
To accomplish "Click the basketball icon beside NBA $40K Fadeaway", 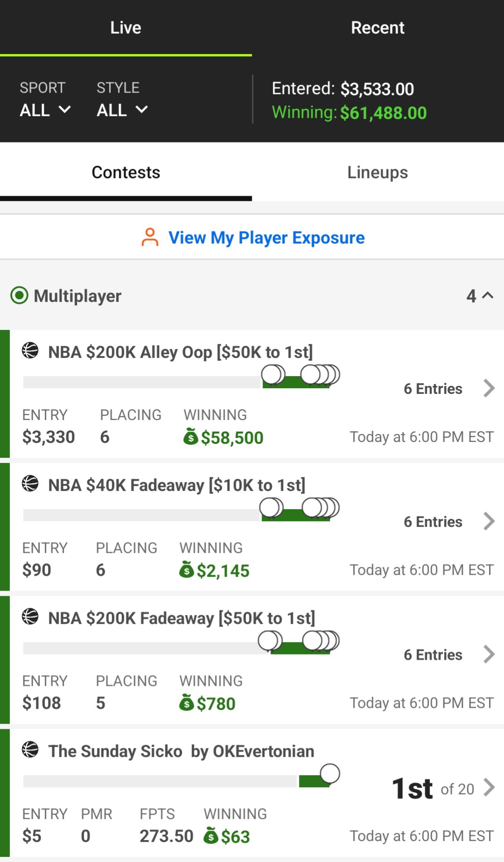I will click(30, 484).
